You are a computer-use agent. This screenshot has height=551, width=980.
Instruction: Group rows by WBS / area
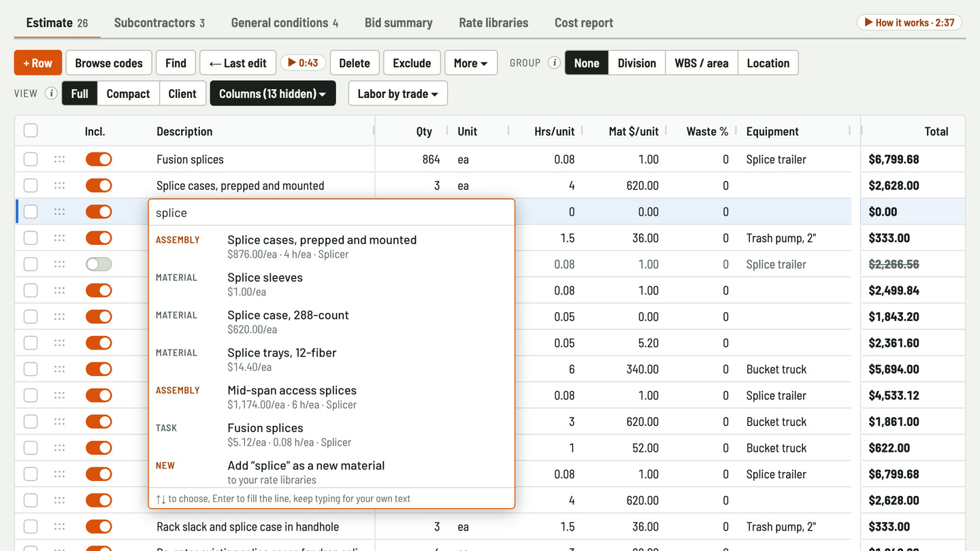702,63
